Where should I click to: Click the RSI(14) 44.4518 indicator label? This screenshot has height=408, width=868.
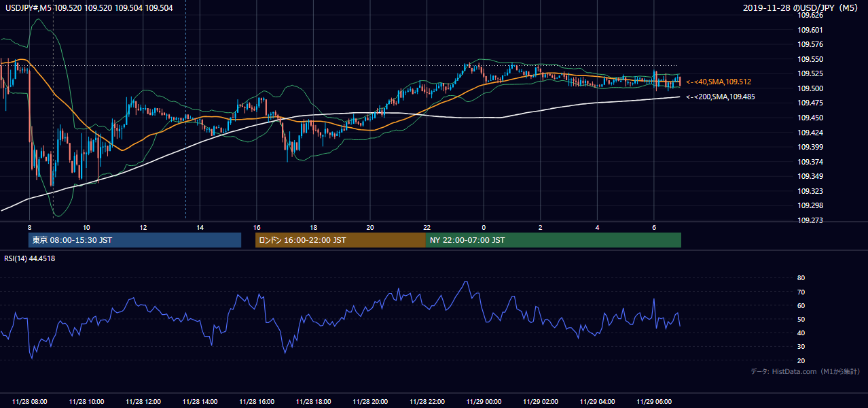[28, 258]
